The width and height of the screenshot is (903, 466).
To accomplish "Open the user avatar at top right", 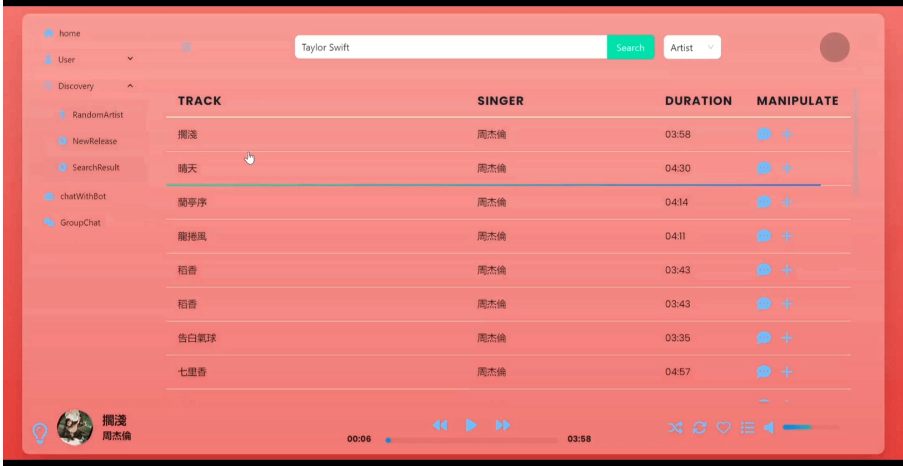I will pos(834,47).
